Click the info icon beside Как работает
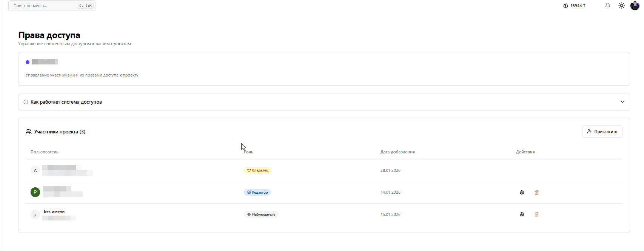Viewport: 644px width, 251px height. point(26,102)
